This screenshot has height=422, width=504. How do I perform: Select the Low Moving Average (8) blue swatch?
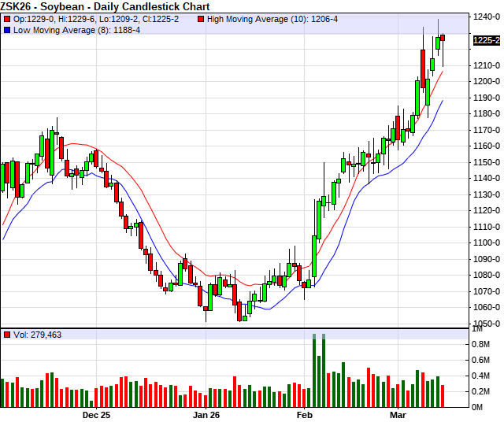point(7,29)
